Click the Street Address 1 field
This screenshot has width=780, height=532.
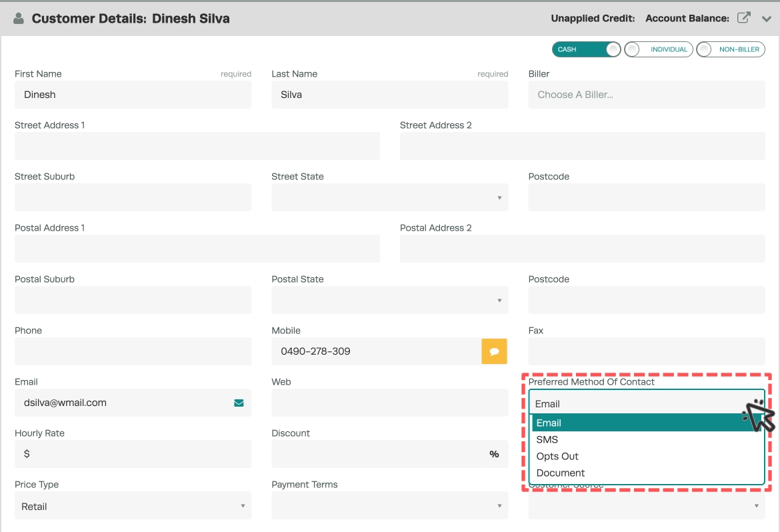click(x=197, y=146)
